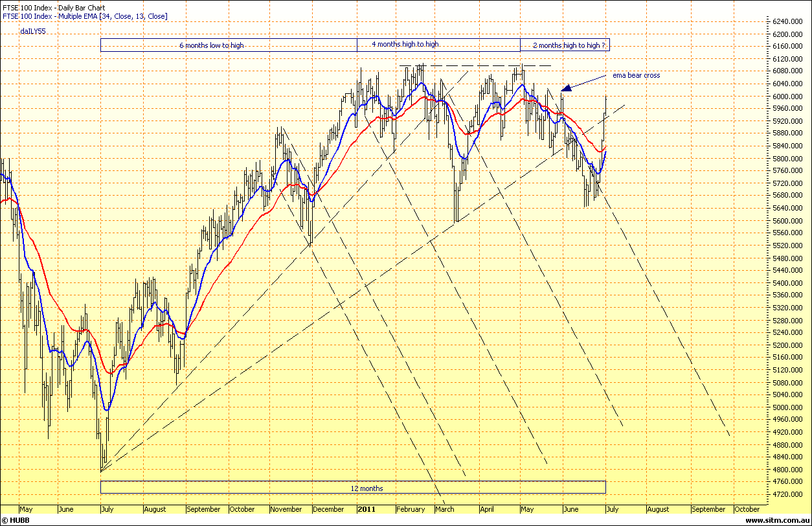Click the ema bear cross arrow marker
812x526 pixels.
click(x=566, y=87)
